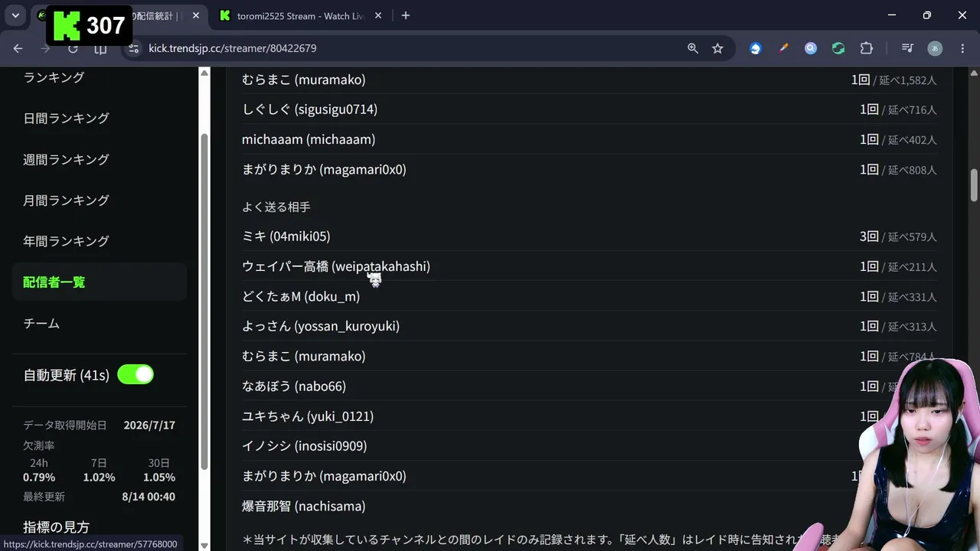This screenshot has width=980, height=551.
Task: Click the browser forward arrow
Action: [x=45, y=48]
